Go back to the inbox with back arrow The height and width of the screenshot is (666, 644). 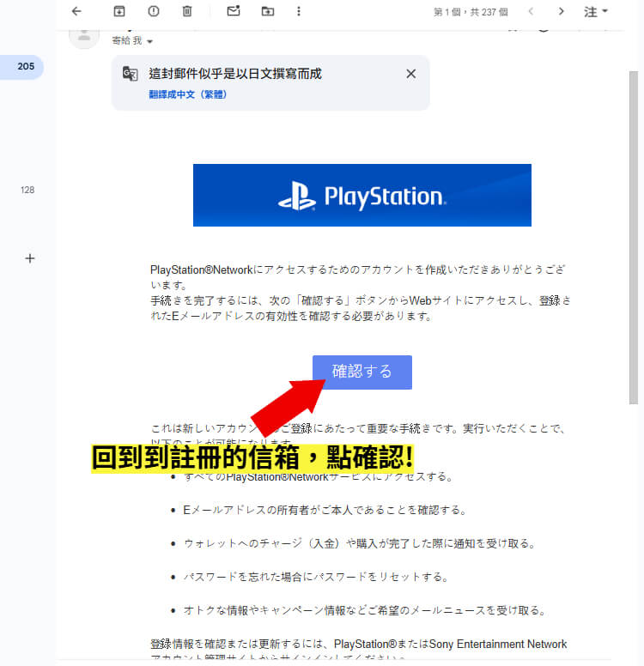click(76, 11)
